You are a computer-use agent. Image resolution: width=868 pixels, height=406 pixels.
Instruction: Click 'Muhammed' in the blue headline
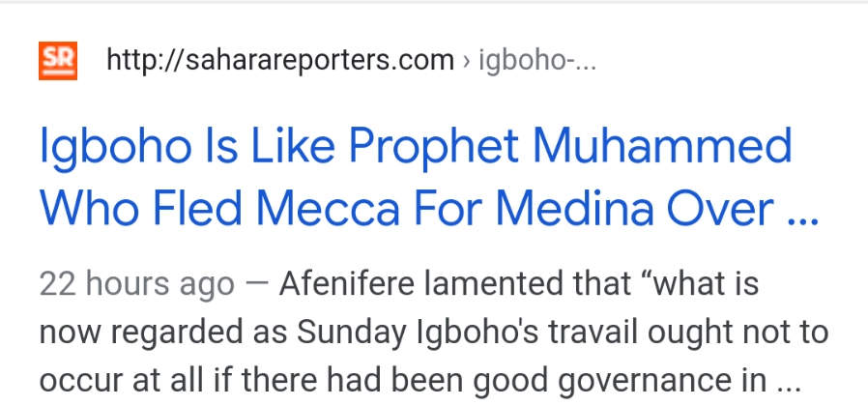(663, 148)
